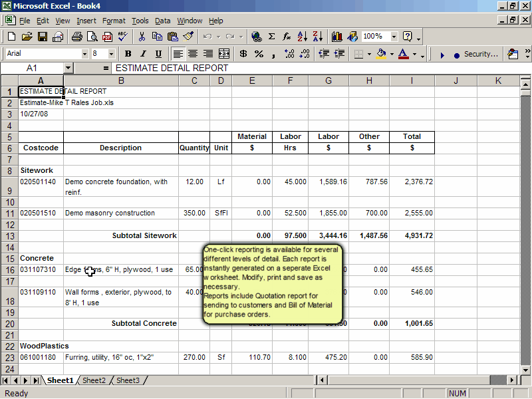Screen dimensions: 532x399
Task: Click the New workbook icon
Action: pyautogui.click(x=11, y=37)
